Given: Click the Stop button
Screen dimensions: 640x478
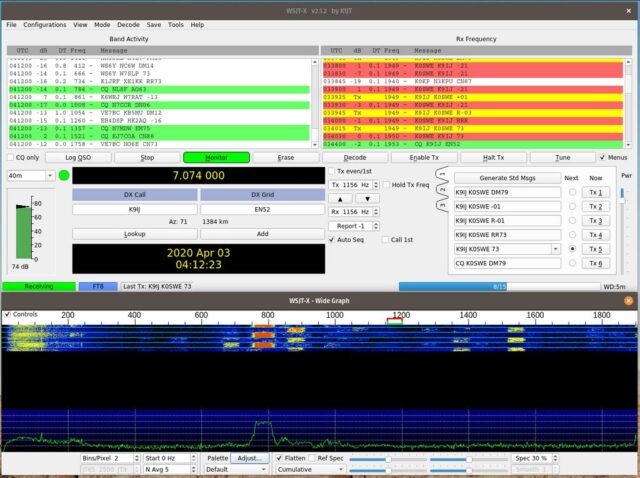Looking at the screenshot, I should (x=147, y=158).
